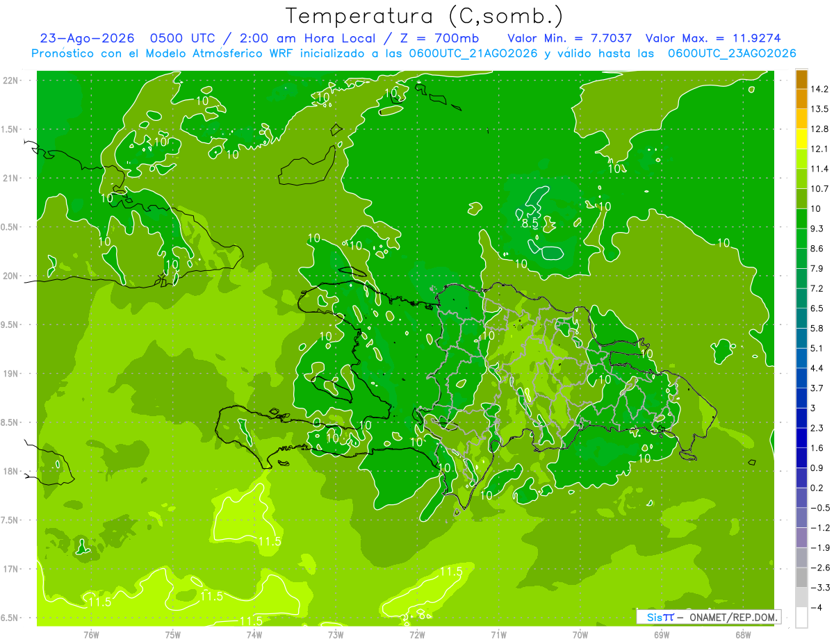Image resolution: width=834 pixels, height=644 pixels.
Task: Click the '73W' longitude axis label
Action: [x=336, y=635]
